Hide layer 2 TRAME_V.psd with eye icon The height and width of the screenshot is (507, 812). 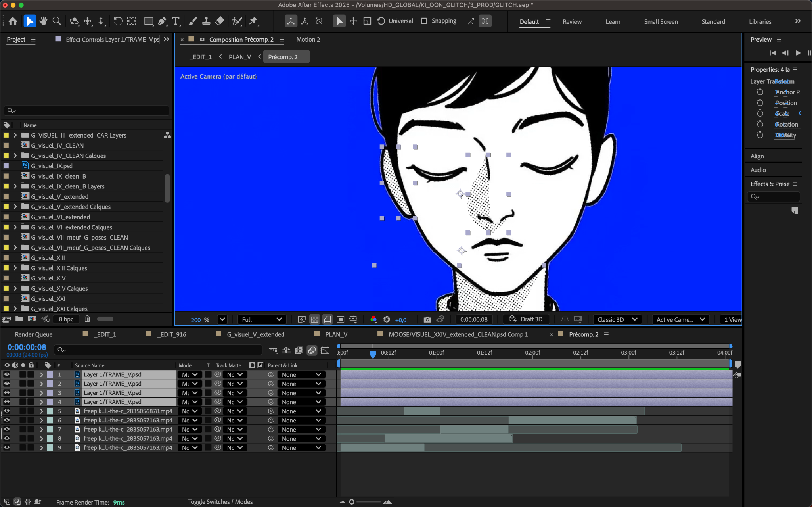(x=7, y=384)
